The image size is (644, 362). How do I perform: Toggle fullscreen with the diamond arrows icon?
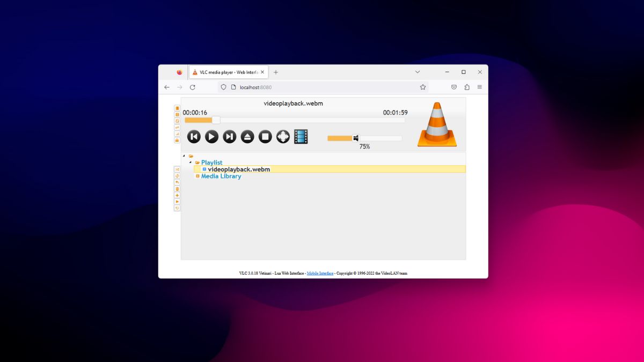click(283, 136)
